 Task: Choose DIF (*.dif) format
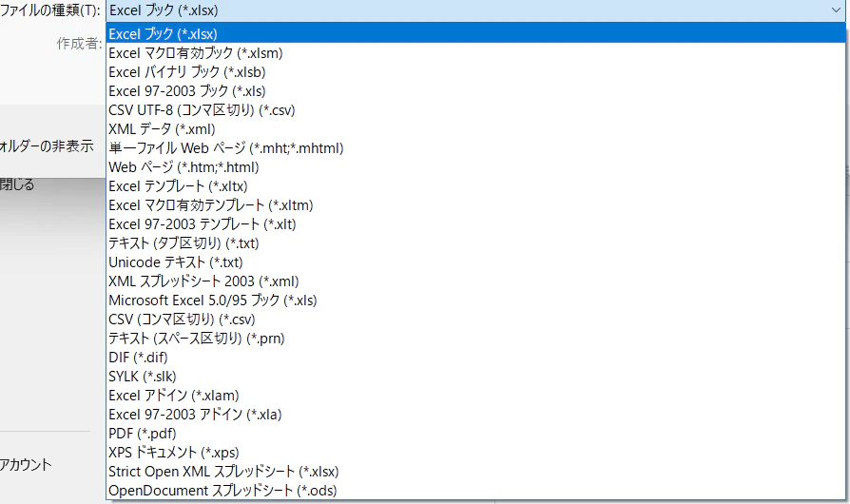point(475,358)
